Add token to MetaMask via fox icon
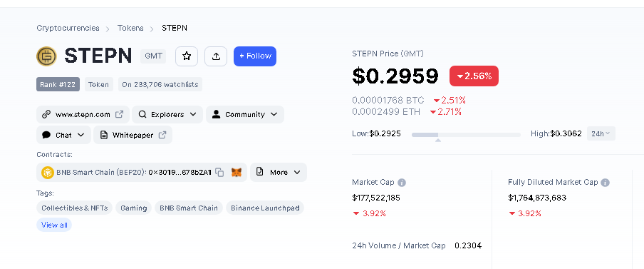The height and width of the screenshot is (269, 644). coord(237,173)
